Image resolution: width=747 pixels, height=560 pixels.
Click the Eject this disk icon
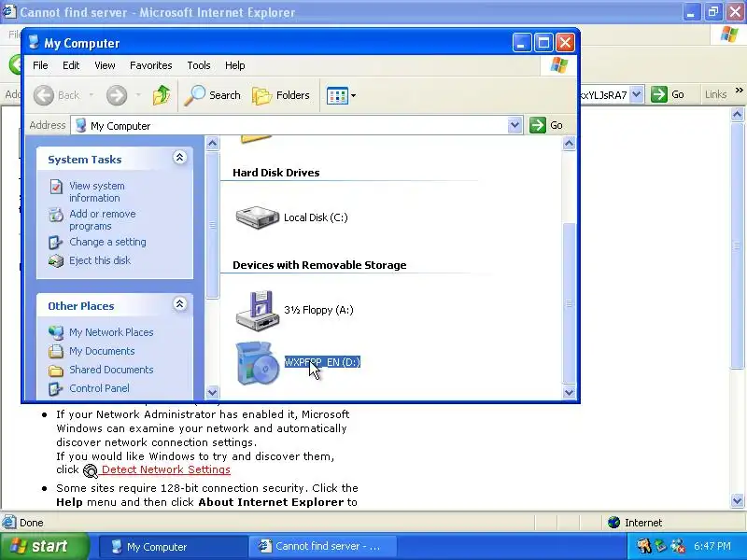pos(56,261)
